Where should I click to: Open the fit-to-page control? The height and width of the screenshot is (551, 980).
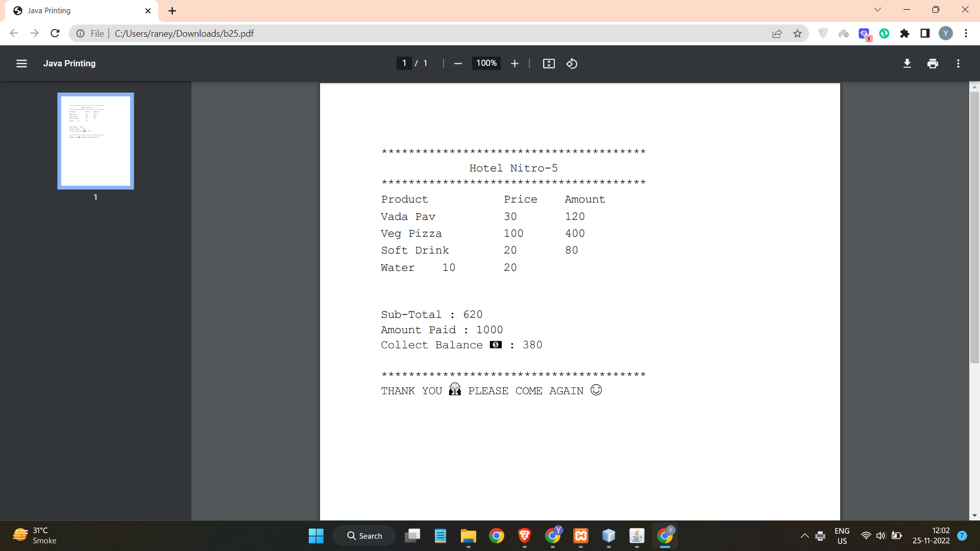549,63
